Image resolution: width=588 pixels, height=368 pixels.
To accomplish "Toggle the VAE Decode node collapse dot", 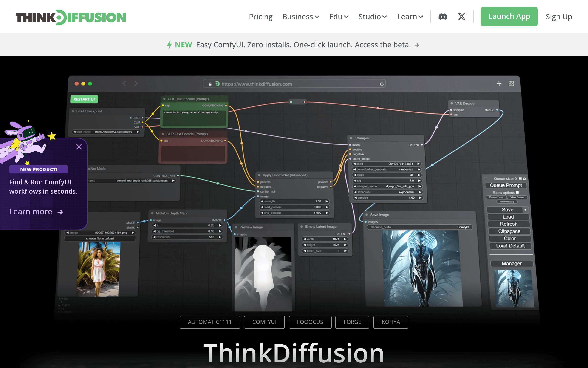I will coord(452,103).
